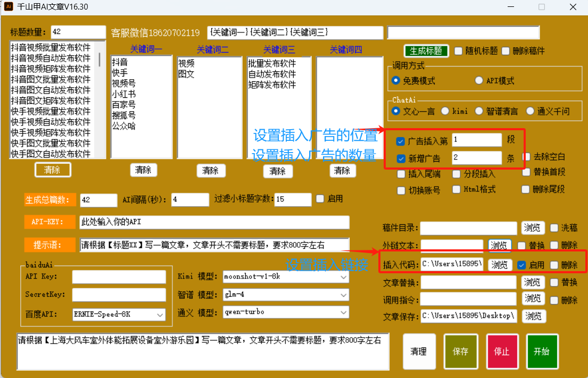This screenshot has height=378, width=588.
Task: Click the green 生成标题 button
Action: pyautogui.click(x=426, y=51)
